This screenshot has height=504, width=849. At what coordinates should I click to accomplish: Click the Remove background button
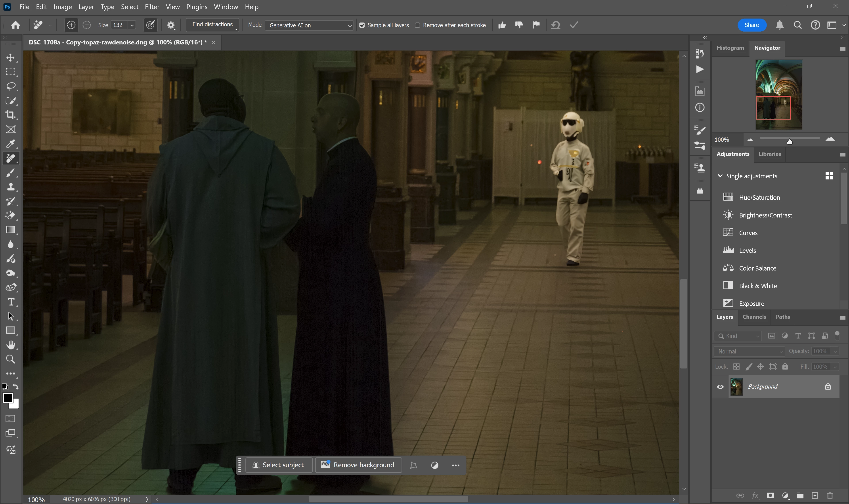pos(359,465)
